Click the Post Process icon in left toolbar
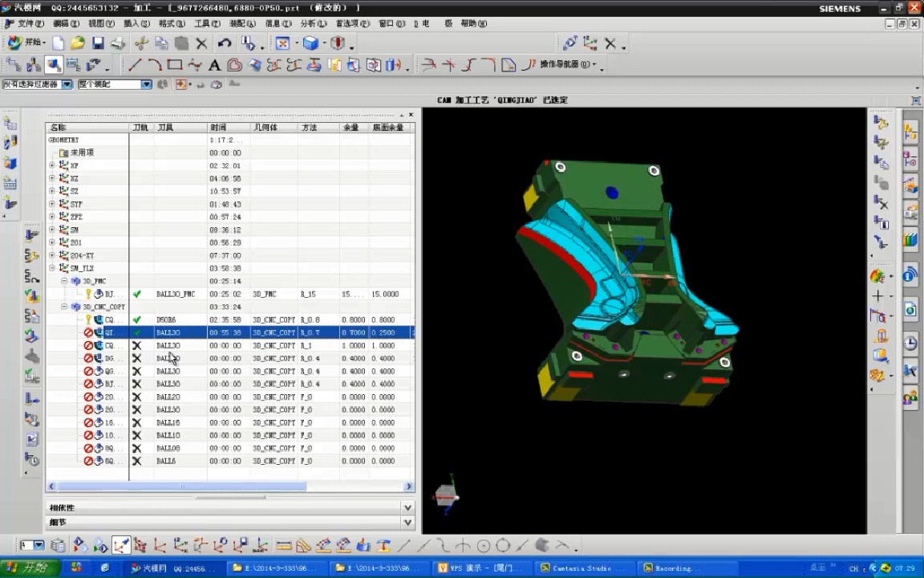The image size is (924, 578). (32, 419)
